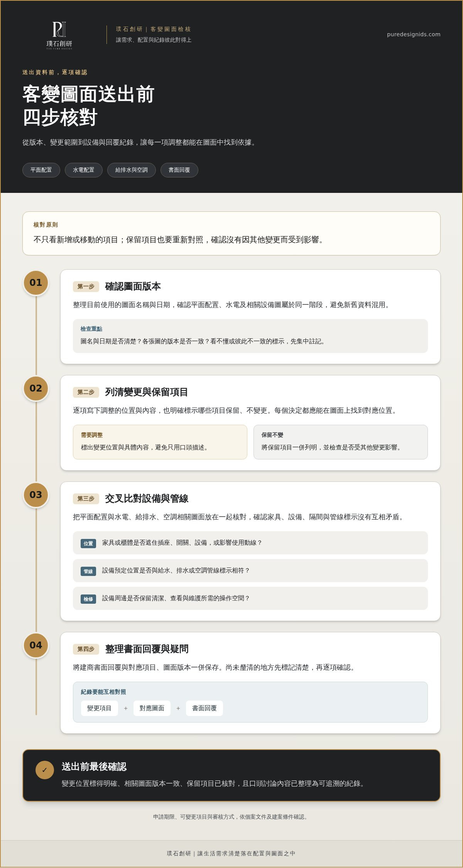Click the step 03 circle marker
The image size is (463, 868).
36,495
